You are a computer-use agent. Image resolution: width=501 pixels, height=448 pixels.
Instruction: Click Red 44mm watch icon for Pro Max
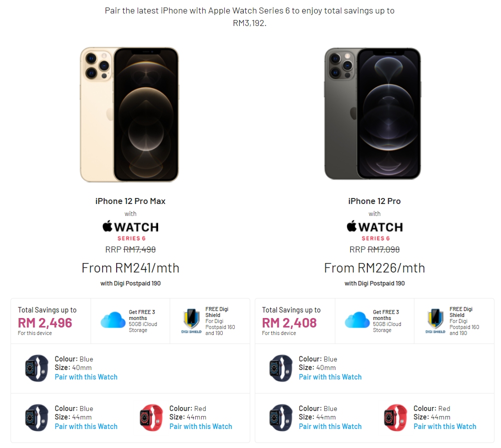151,418
